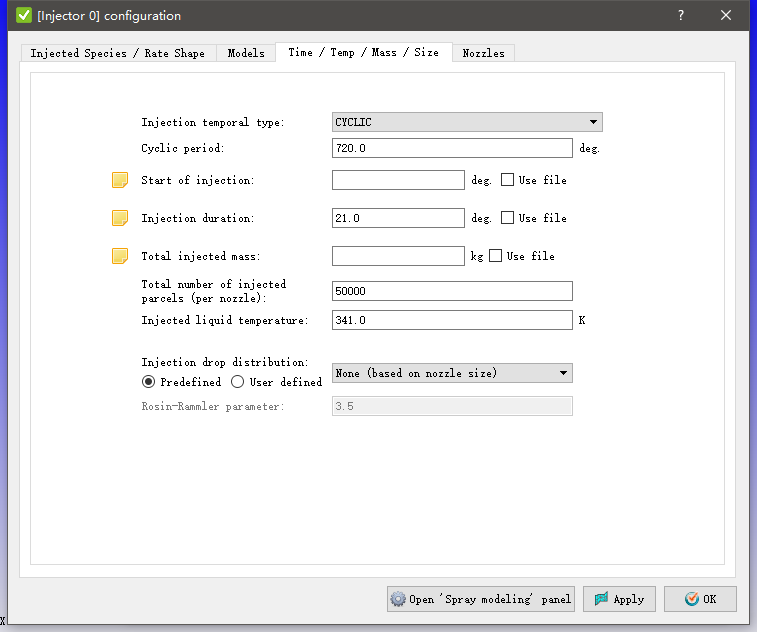Screen dimensions: 757x632
Task: Click Open 'Spray modeling' panel button
Action: click(481, 599)
